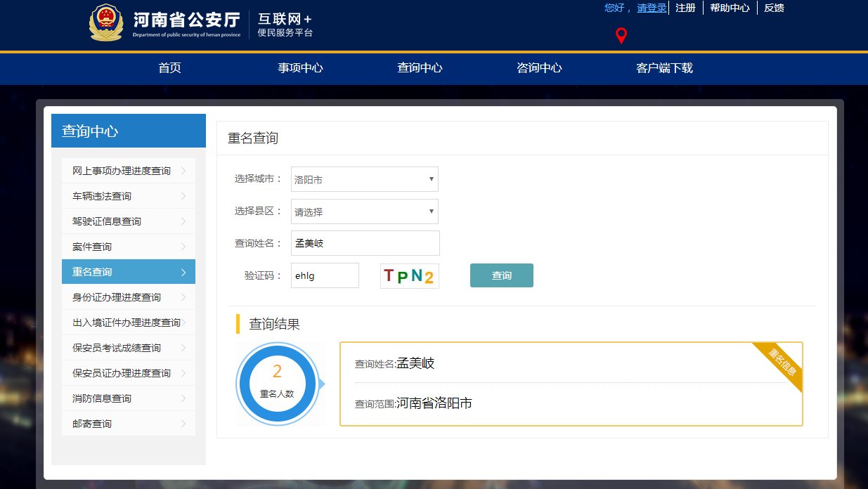Click the dropdown arrow of the city selector
The height and width of the screenshot is (489, 868).
(x=431, y=179)
